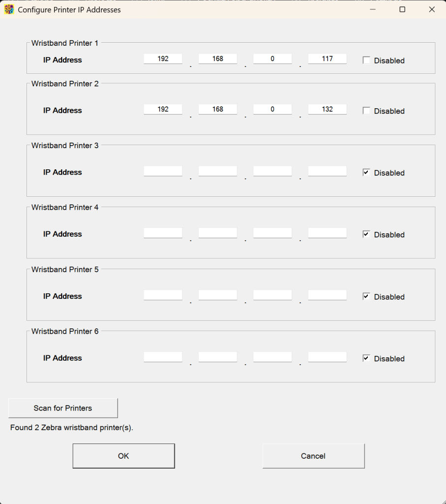The height and width of the screenshot is (504, 446).
Task: Click Printer 4 last empty octet field
Action: coord(327,233)
